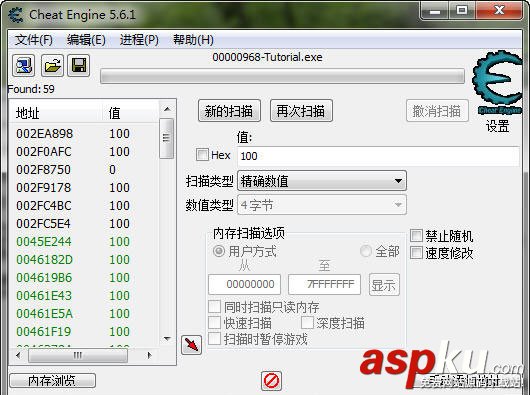Select green address row 0045E244
Screen dimensions: 530x395
coord(85,242)
